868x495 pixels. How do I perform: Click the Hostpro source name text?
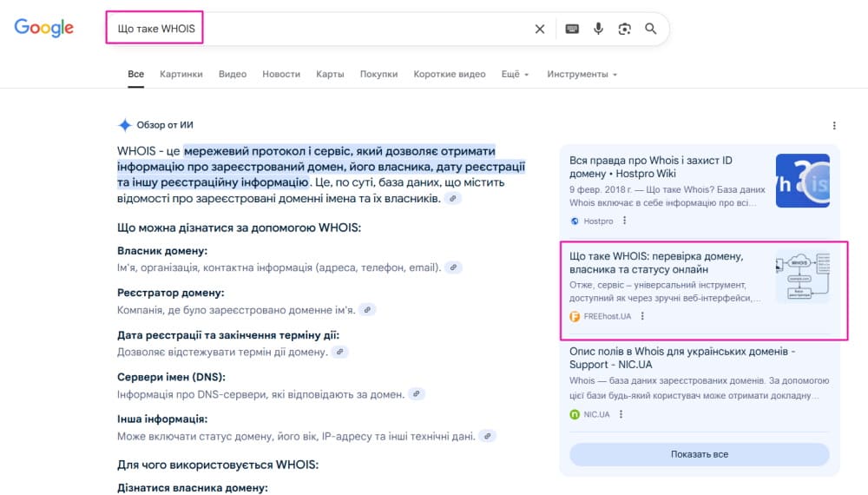click(598, 221)
